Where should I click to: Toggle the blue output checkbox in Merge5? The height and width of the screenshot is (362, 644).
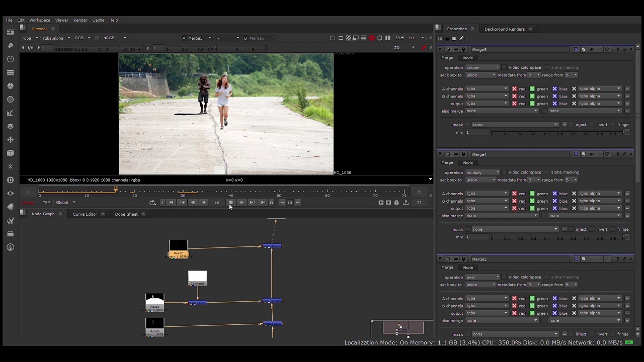click(554, 104)
